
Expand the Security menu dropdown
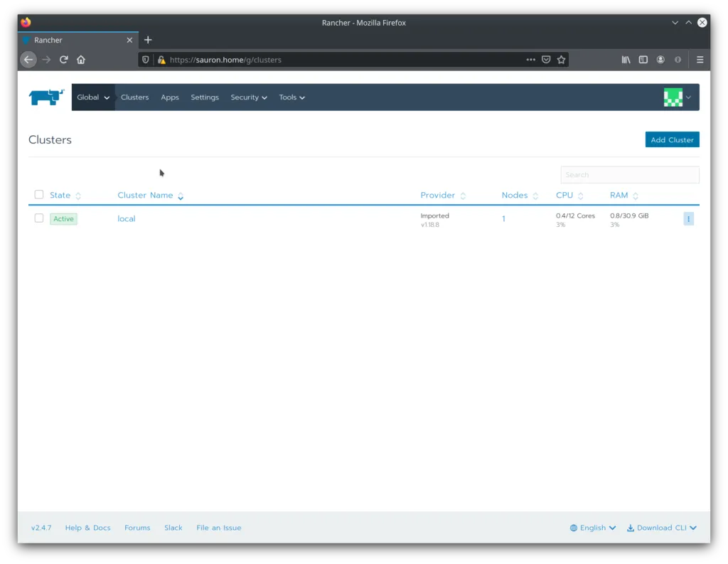pos(249,97)
